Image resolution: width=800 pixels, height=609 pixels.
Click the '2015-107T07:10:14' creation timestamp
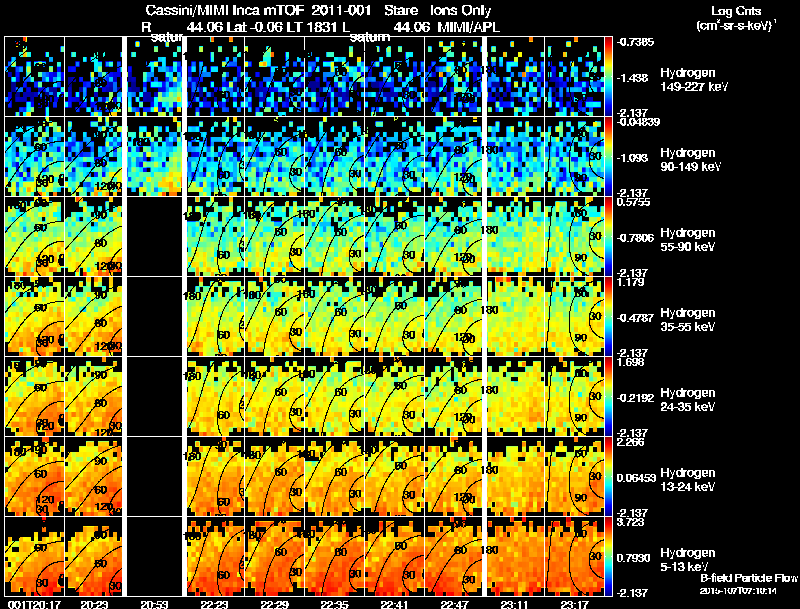738,591
